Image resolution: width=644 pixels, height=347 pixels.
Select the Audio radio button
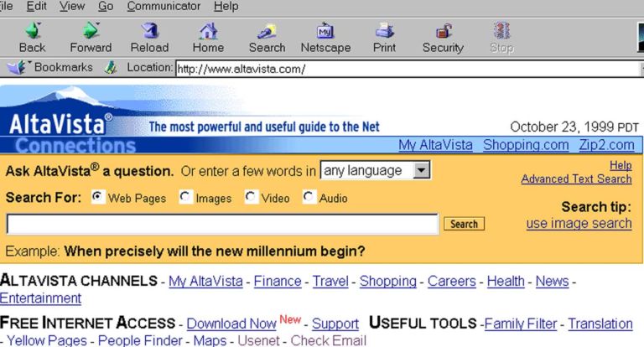click(309, 197)
